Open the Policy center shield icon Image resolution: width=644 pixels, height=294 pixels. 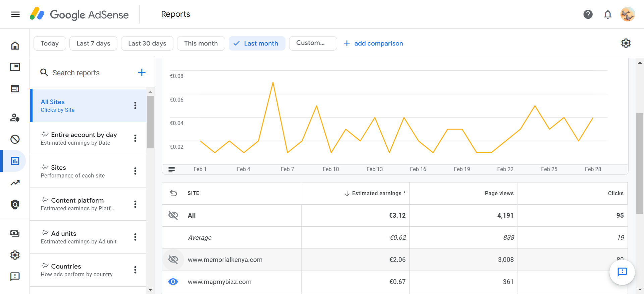15,205
